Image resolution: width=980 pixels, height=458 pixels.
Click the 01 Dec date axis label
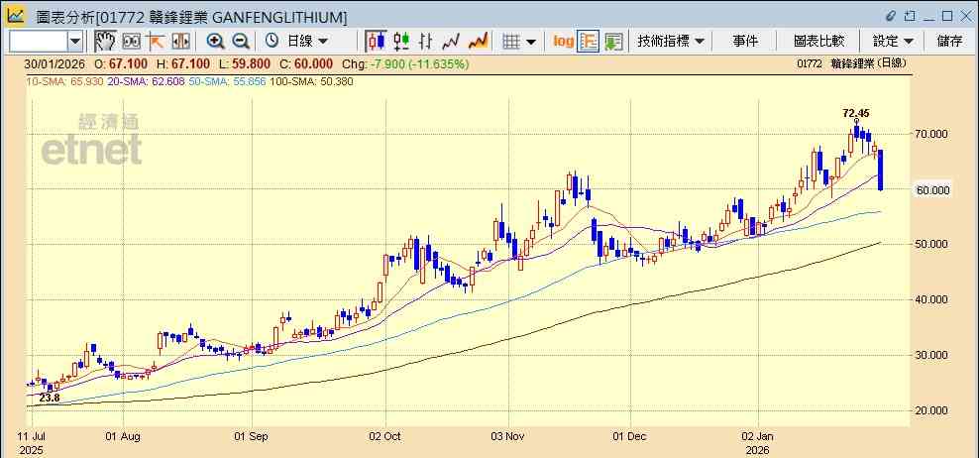tap(630, 436)
